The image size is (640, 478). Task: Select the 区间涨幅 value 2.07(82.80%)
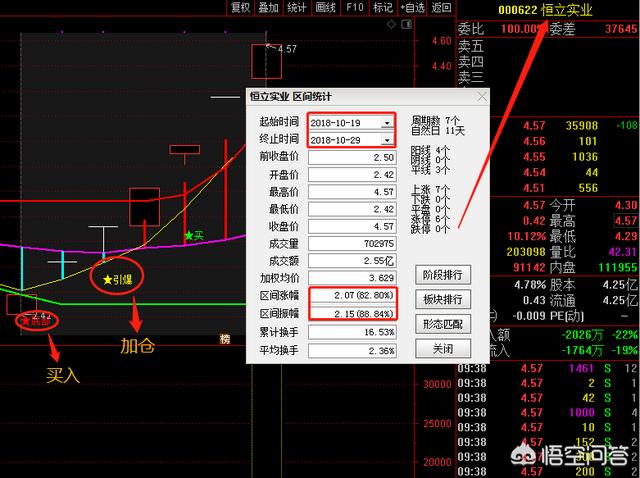pos(353,295)
